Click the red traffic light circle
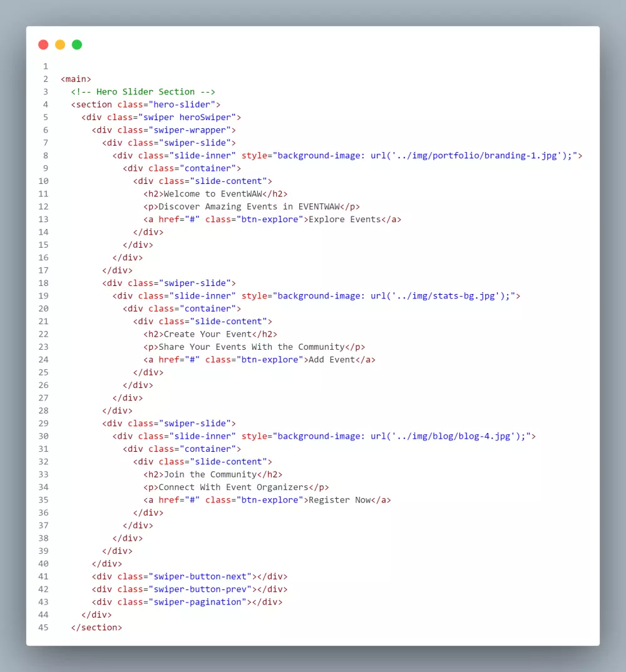 tap(43, 44)
